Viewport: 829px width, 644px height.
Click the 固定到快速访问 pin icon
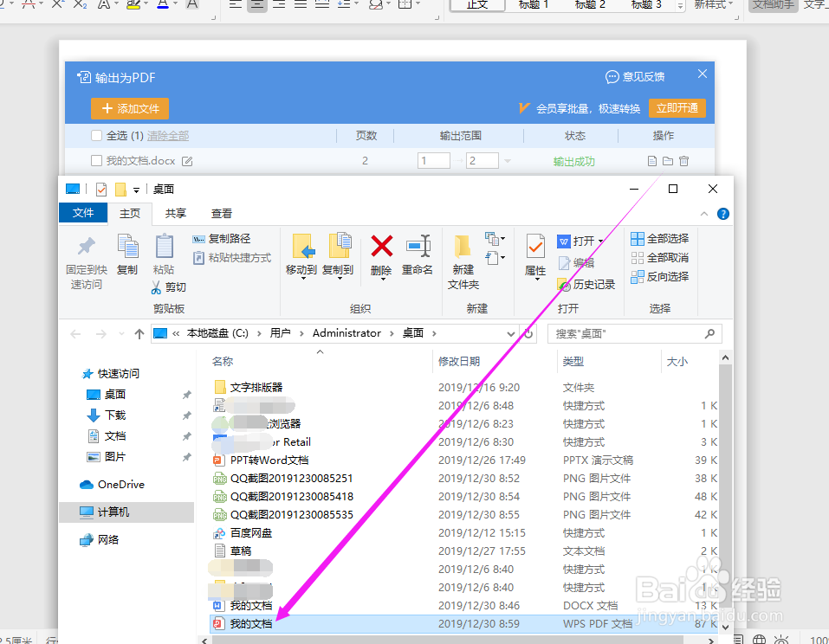click(85, 251)
